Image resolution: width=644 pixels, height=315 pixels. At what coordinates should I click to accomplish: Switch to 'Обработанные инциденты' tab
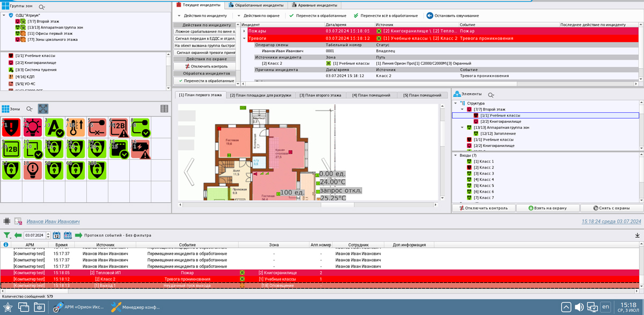tap(255, 5)
